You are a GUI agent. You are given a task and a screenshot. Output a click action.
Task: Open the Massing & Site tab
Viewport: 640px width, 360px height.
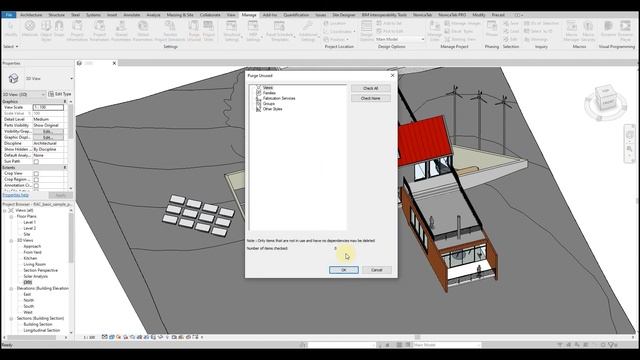180,15
